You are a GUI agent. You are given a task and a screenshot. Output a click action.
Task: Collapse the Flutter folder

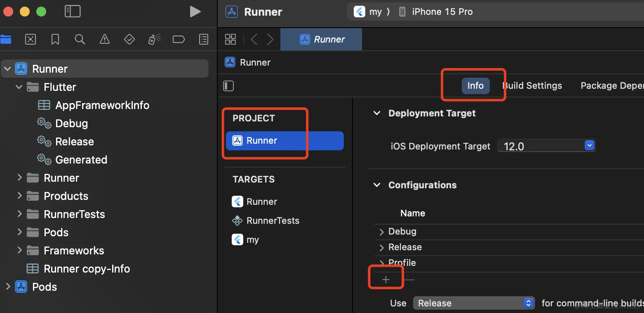(x=19, y=87)
